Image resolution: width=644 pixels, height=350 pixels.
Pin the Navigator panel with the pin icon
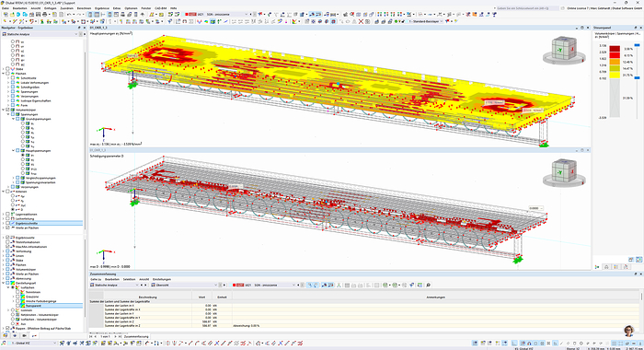coord(79,28)
